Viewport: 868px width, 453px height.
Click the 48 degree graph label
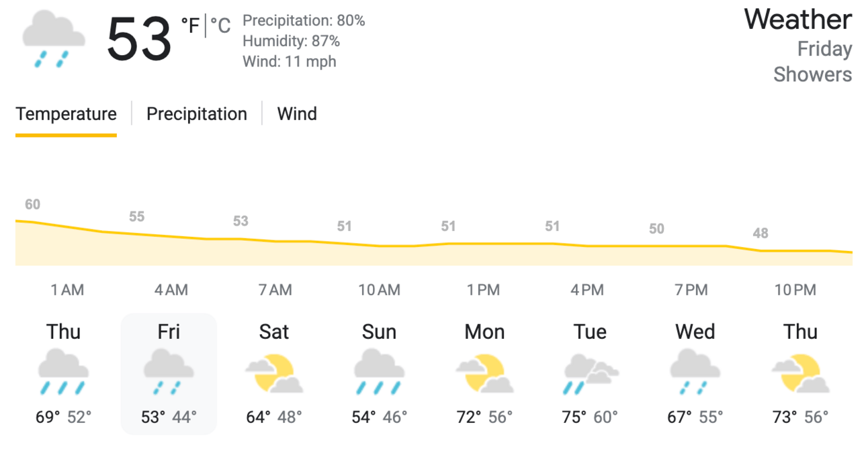click(x=761, y=234)
